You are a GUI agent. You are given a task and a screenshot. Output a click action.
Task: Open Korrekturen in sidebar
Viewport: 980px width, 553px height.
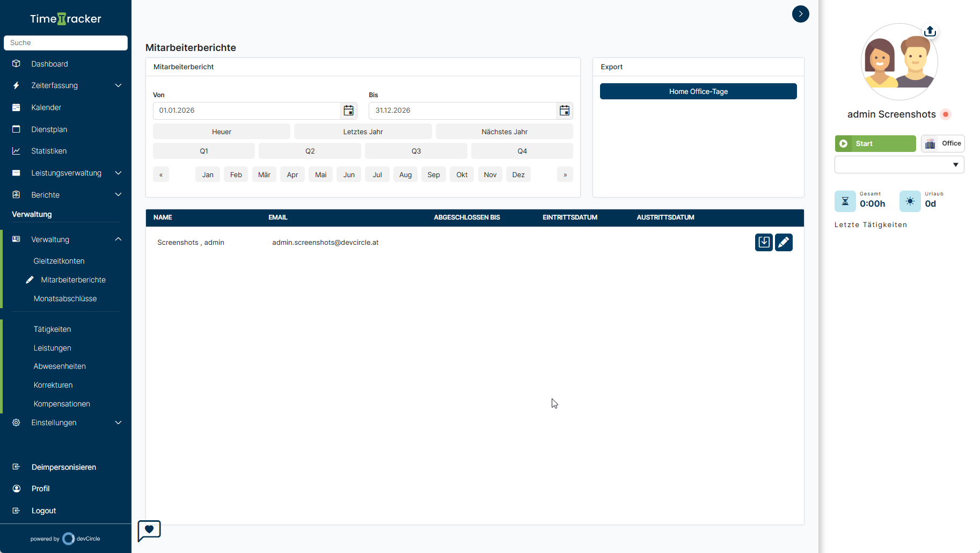53,385
